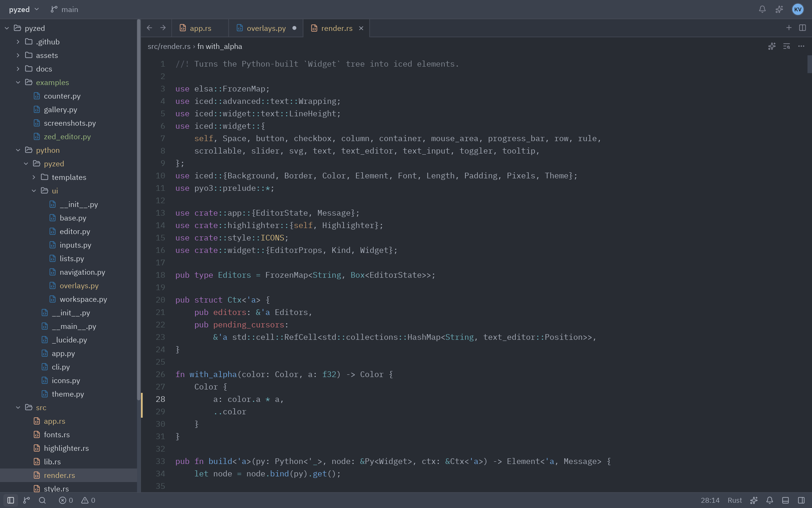Toggle the project panel in status bar
Viewport: 812px width, 508px height.
(11, 500)
